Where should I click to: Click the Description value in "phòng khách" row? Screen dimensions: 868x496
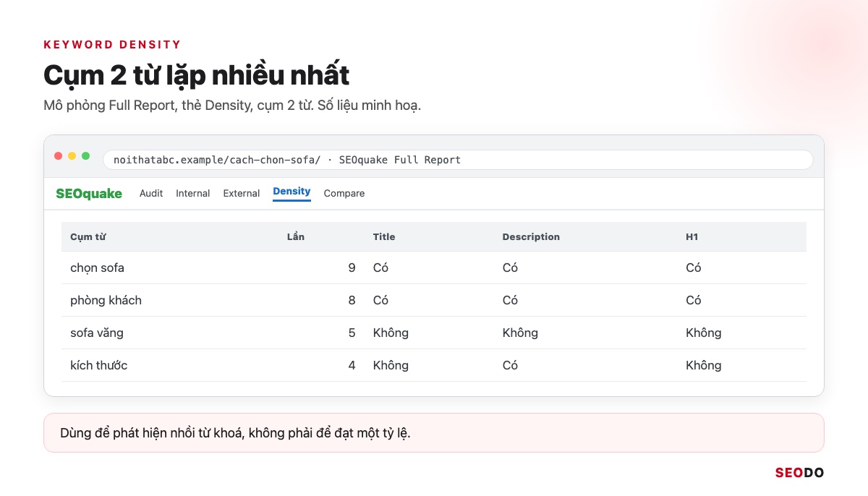tap(510, 300)
